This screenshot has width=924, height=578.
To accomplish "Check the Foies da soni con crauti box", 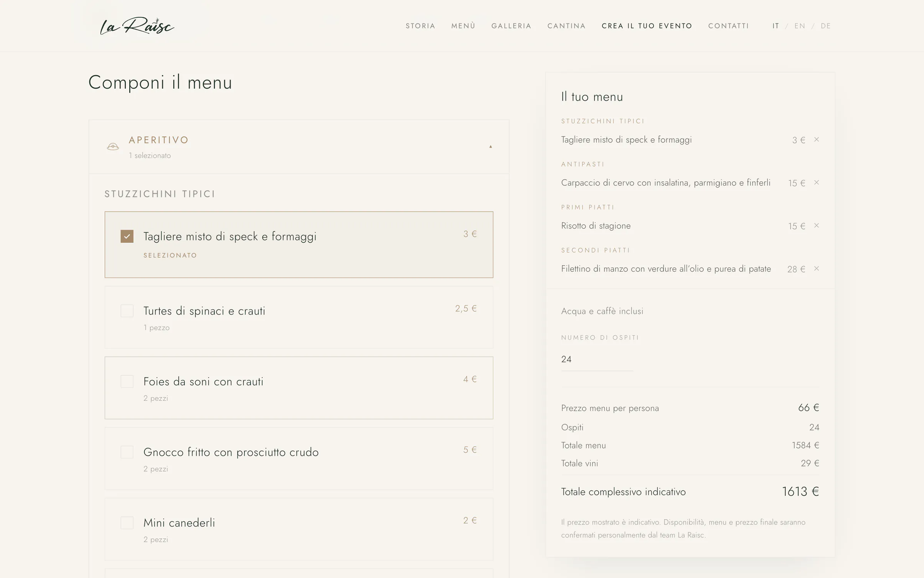I will click(127, 381).
